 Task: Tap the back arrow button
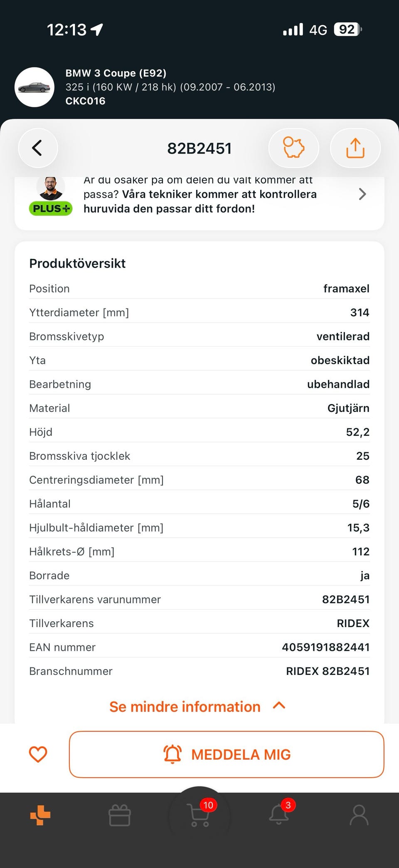pos(38,148)
